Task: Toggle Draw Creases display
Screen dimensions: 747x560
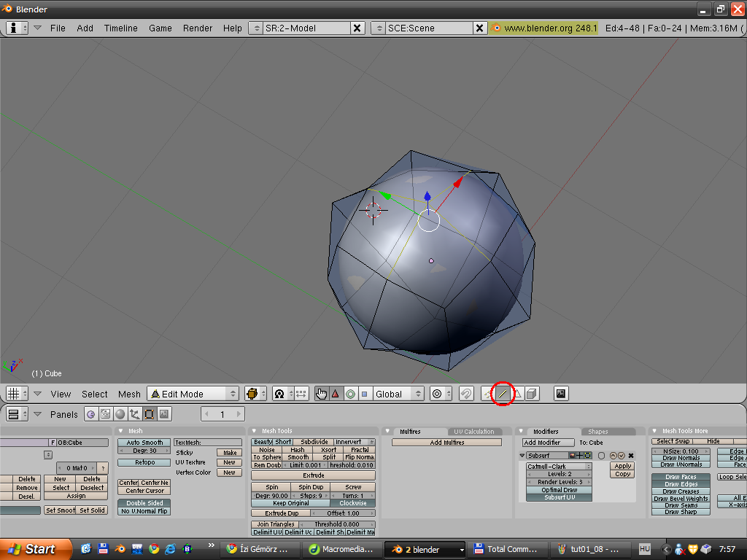Action: point(680,491)
